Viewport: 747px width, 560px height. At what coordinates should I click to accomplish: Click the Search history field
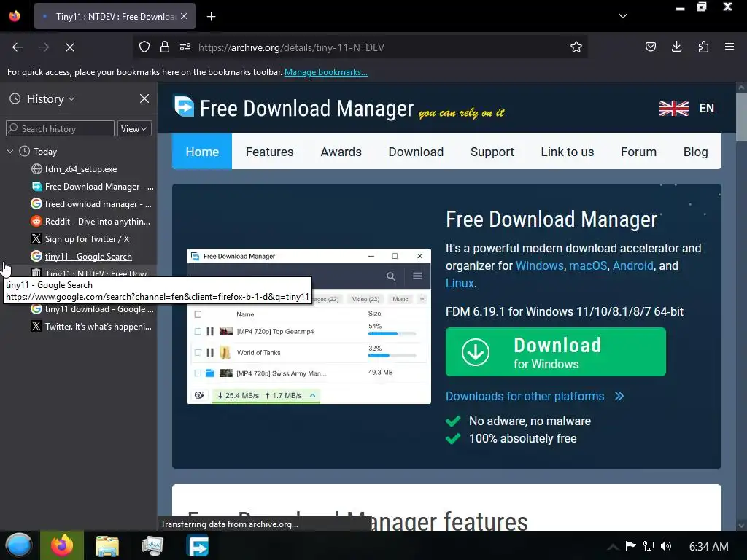point(60,128)
